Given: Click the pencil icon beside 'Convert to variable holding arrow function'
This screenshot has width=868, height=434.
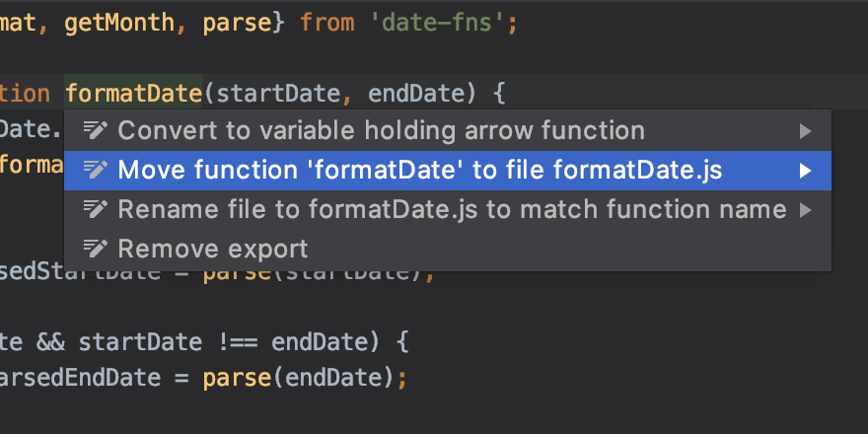Looking at the screenshot, I should point(95,130).
